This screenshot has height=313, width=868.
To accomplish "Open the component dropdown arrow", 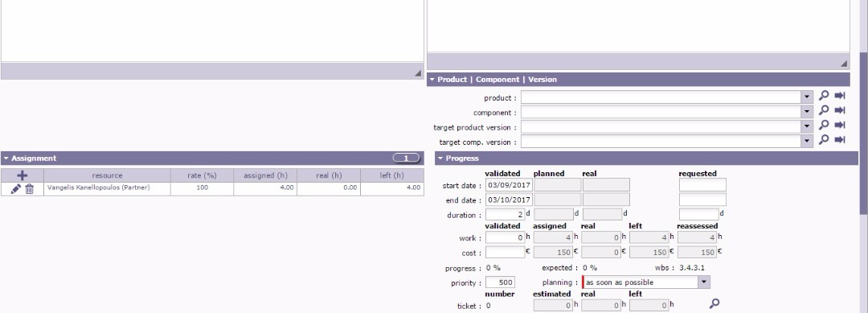I will [807, 113].
